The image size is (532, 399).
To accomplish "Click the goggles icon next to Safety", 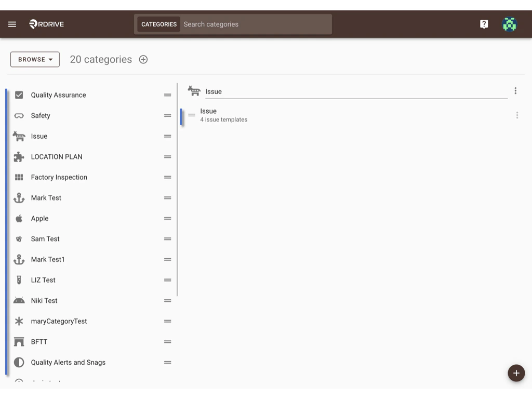I will click(19, 115).
